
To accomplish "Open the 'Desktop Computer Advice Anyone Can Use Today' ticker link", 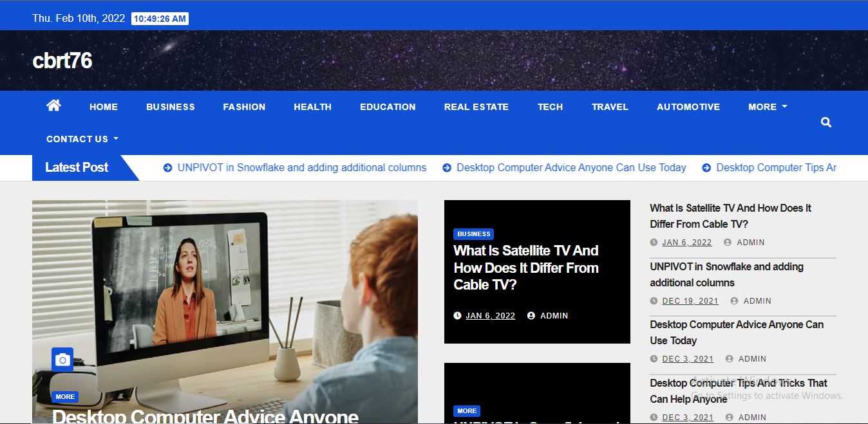I will click(x=571, y=168).
